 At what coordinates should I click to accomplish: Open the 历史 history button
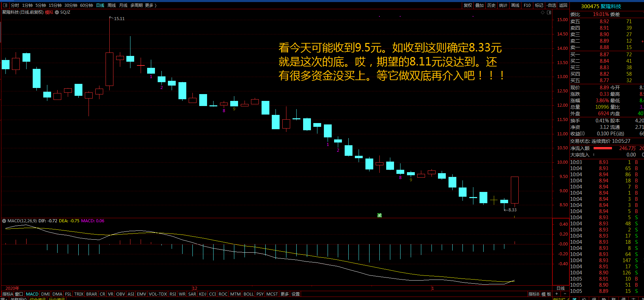[491, 5]
